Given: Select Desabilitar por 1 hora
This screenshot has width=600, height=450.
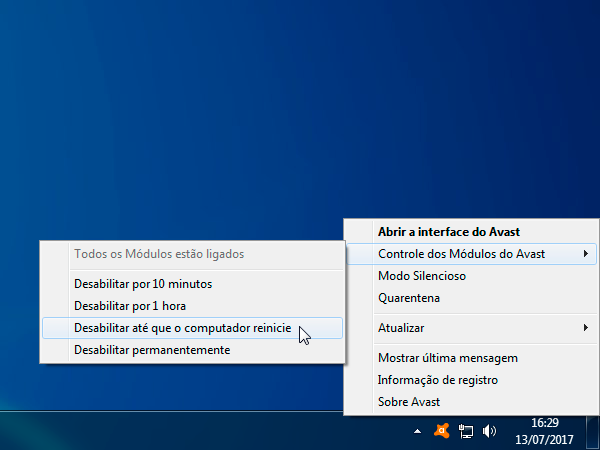Looking at the screenshot, I should (x=192, y=306).
